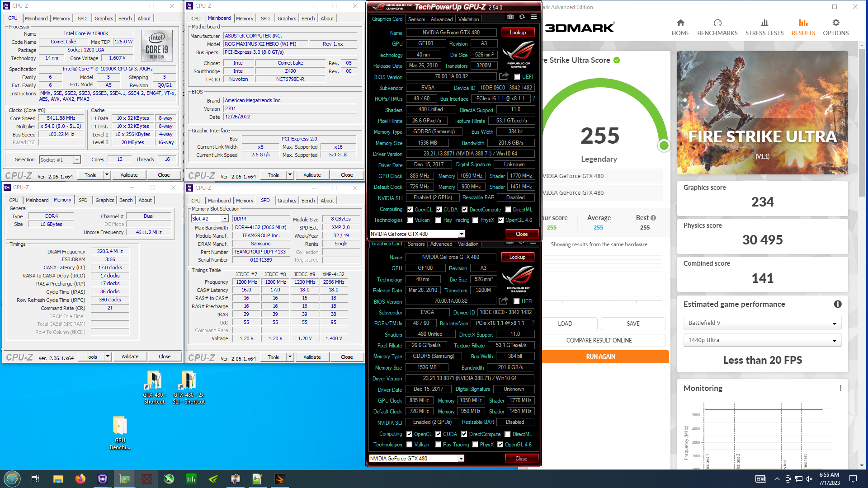Switch to Advanced tab in upper GPU-Z
Image resolution: width=868 pixels, height=488 pixels.
(442, 19)
